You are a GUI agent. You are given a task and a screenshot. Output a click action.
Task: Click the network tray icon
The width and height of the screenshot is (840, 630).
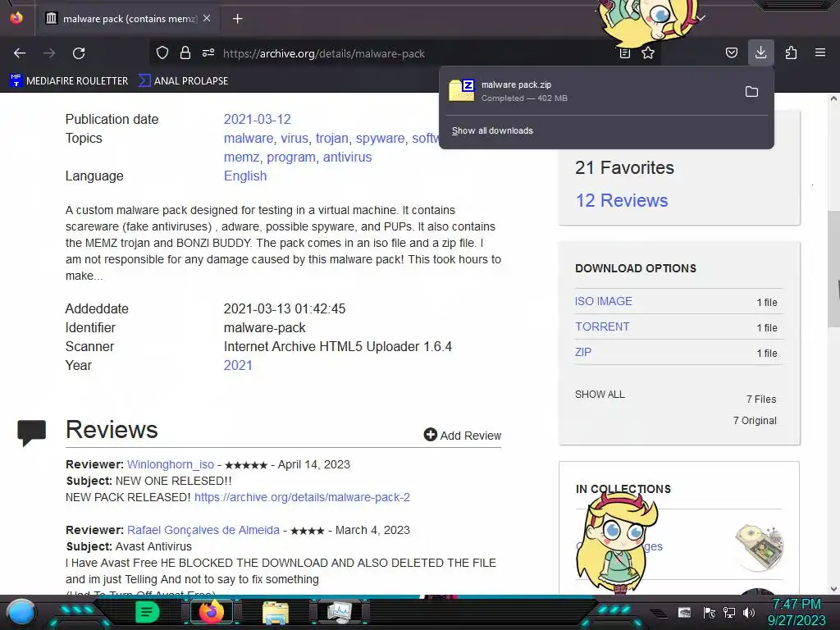[729, 612]
